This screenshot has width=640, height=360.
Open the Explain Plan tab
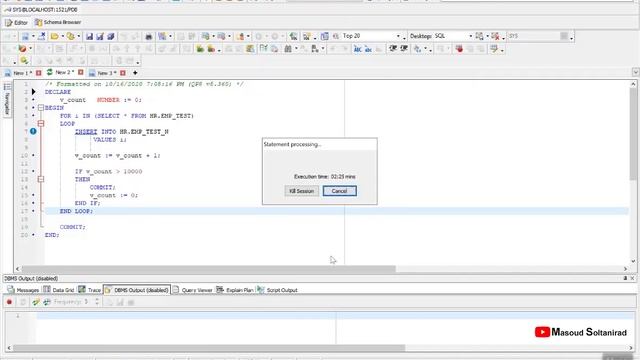point(235,290)
